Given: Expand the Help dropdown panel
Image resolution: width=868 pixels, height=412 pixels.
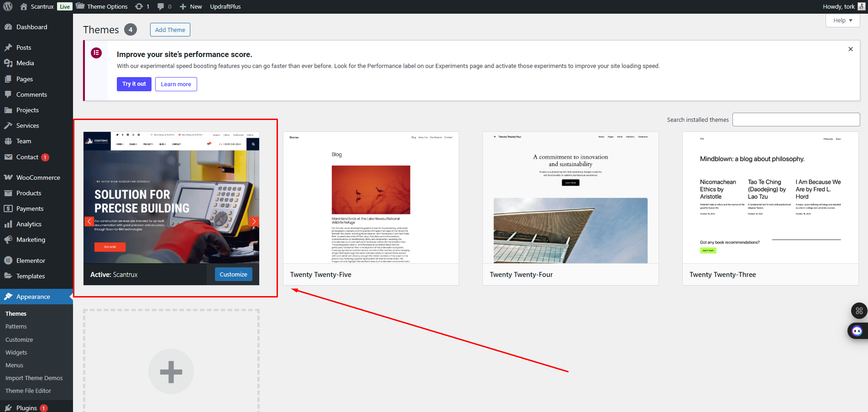Looking at the screenshot, I should tap(842, 21).
